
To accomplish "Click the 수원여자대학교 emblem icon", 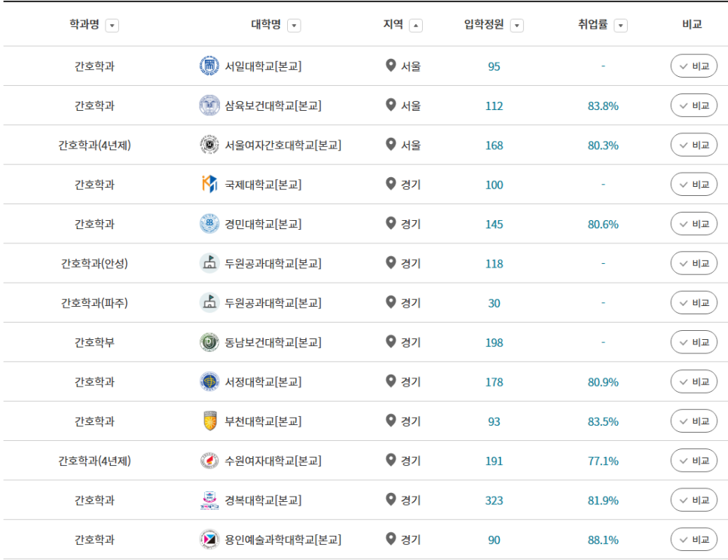I will coord(210,461).
